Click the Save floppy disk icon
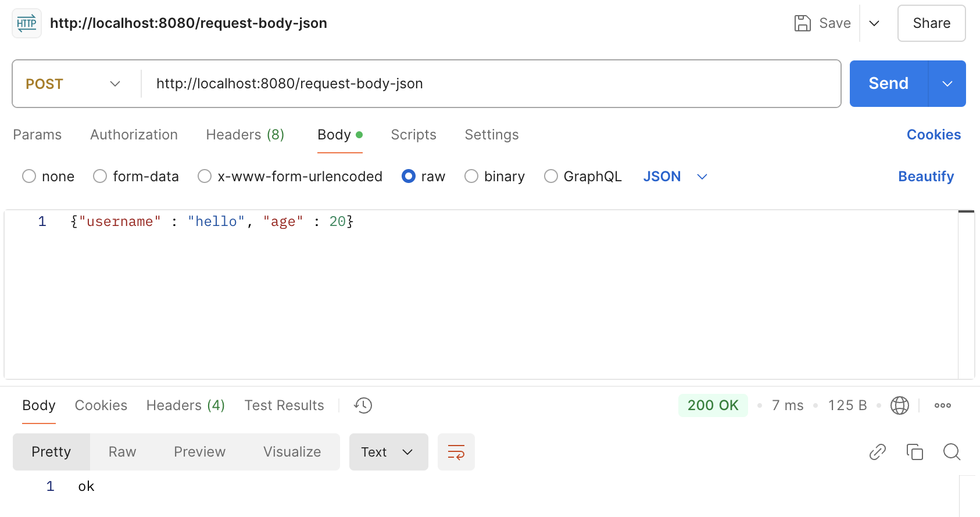The width and height of the screenshot is (980, 517). (802, 23)
